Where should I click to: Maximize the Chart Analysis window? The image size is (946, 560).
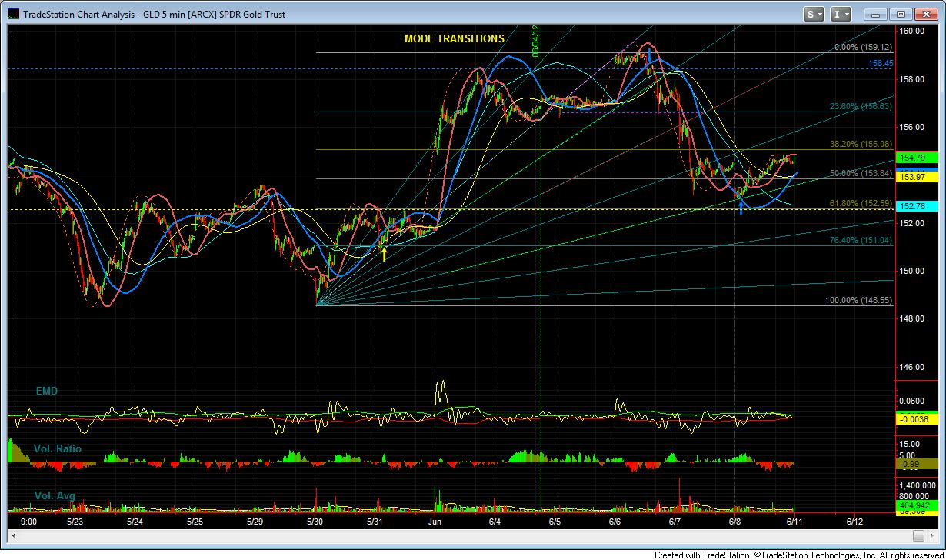coord(901,14)
